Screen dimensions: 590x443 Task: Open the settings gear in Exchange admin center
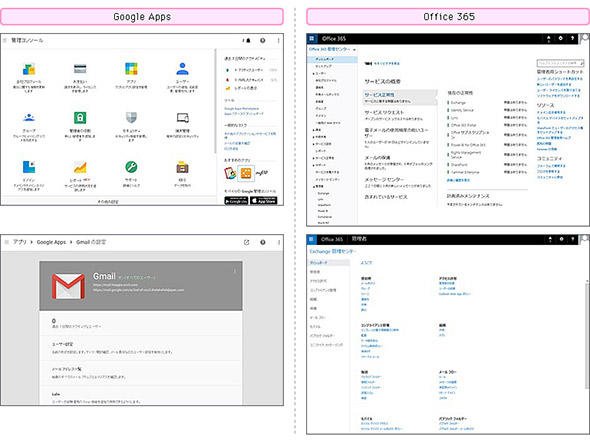pos(561,239)
